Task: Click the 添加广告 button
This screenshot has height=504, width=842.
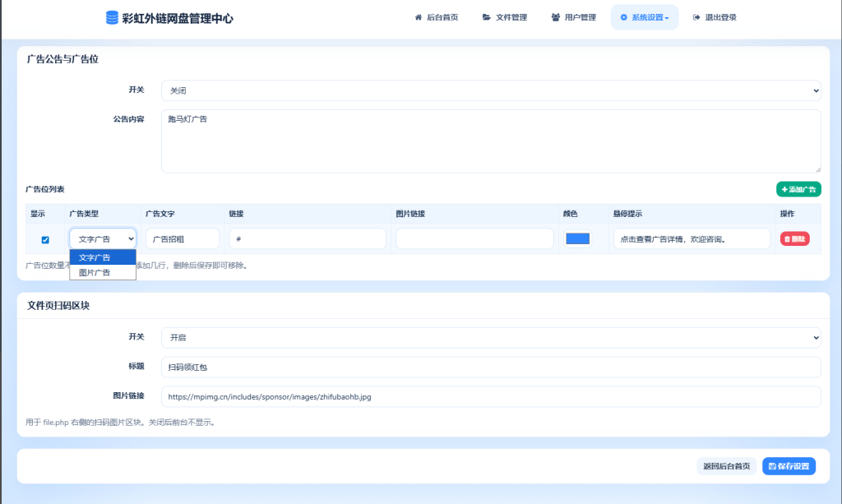Action: point(798,189)
